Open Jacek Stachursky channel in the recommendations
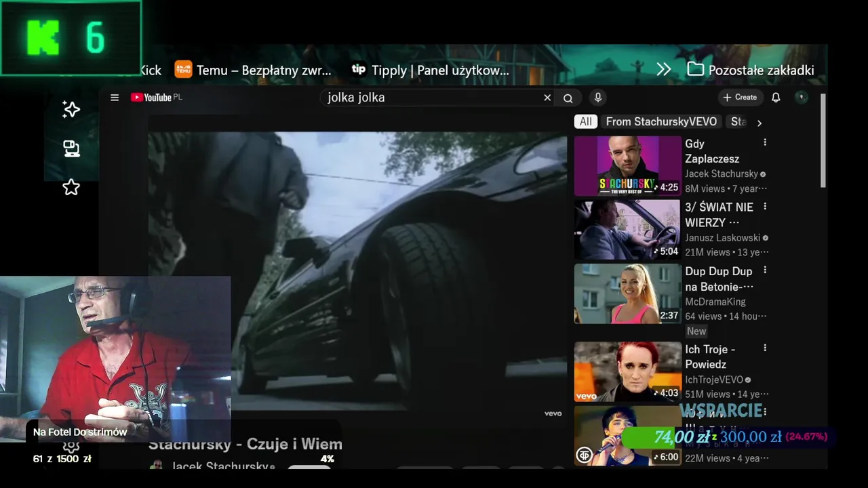The width and height of the screenshot is (868, 488). pos(722,174)
